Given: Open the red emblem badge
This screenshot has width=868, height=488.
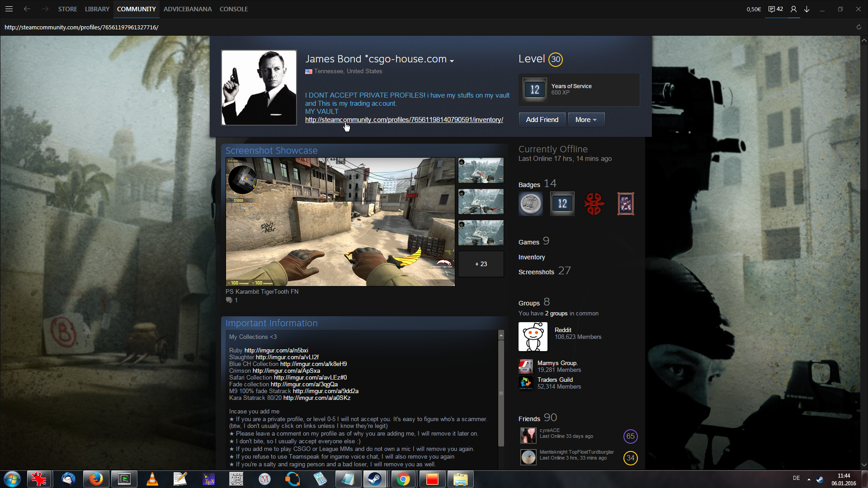Looking at the screenshot, I should (594, 203).
